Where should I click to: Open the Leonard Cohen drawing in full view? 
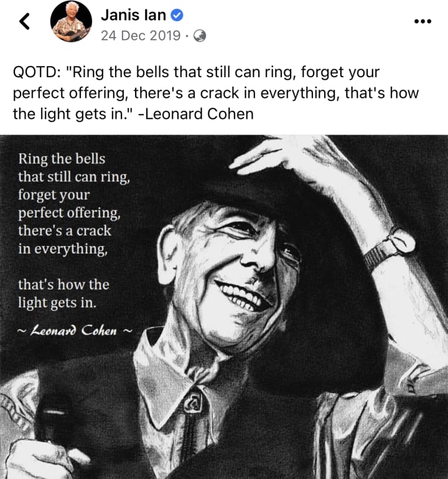click(224, 306)
